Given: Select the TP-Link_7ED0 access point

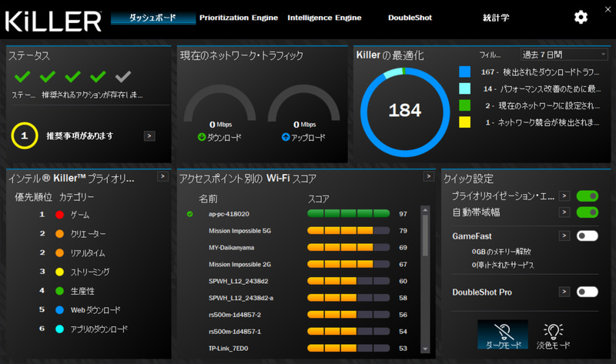Looking at the screenshot, I should (x=228, y=349).
